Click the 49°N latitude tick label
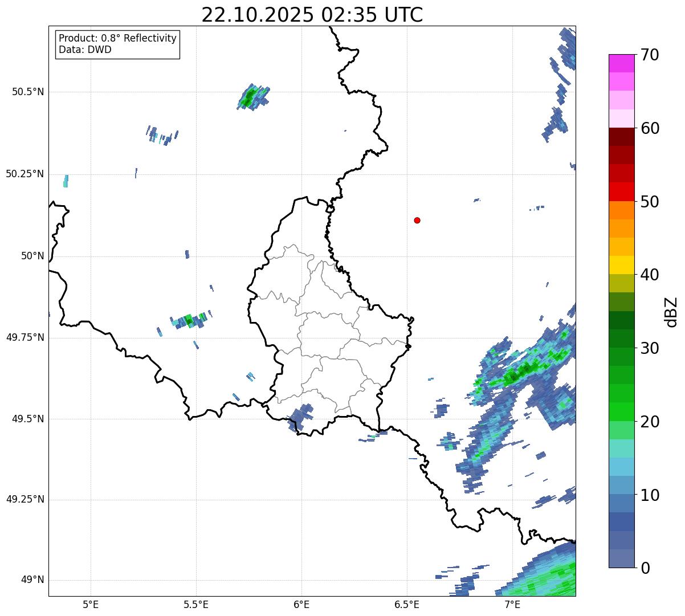The image size is (685, 616). coord(32,580)
